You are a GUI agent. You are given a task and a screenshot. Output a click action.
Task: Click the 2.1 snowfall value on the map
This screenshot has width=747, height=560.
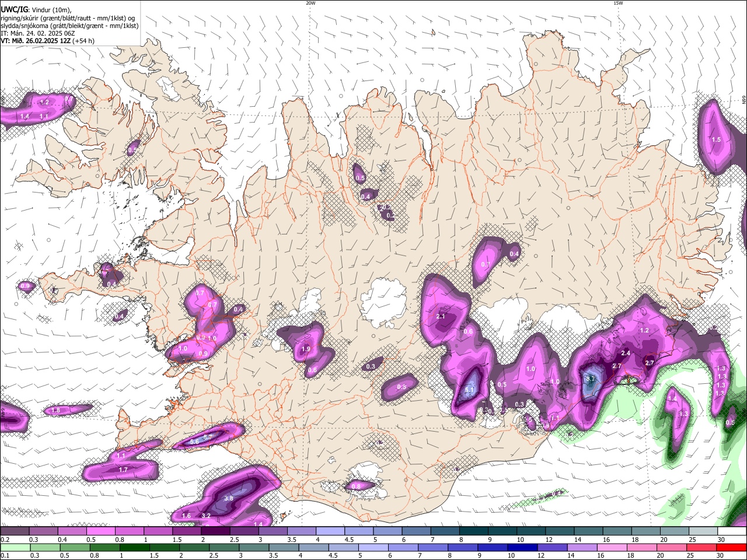(441, 316)
